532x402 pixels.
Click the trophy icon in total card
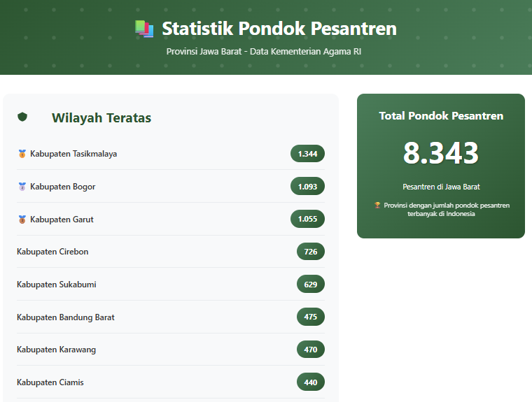[x=377, y=206]
